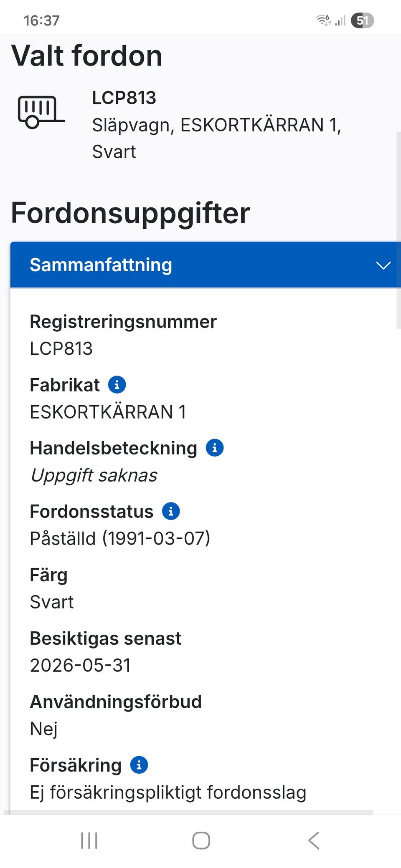Tap the Fabrikat info icon

tap(117, 385)
